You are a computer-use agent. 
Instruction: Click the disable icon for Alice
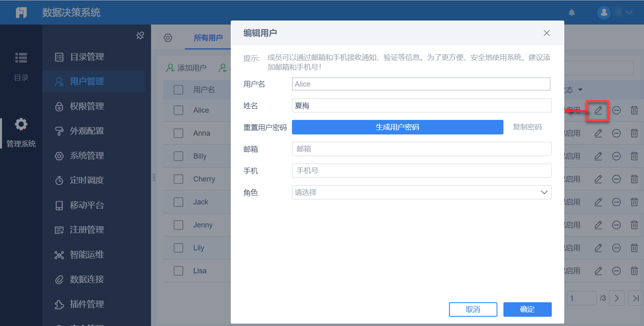[x=616, y=110]
